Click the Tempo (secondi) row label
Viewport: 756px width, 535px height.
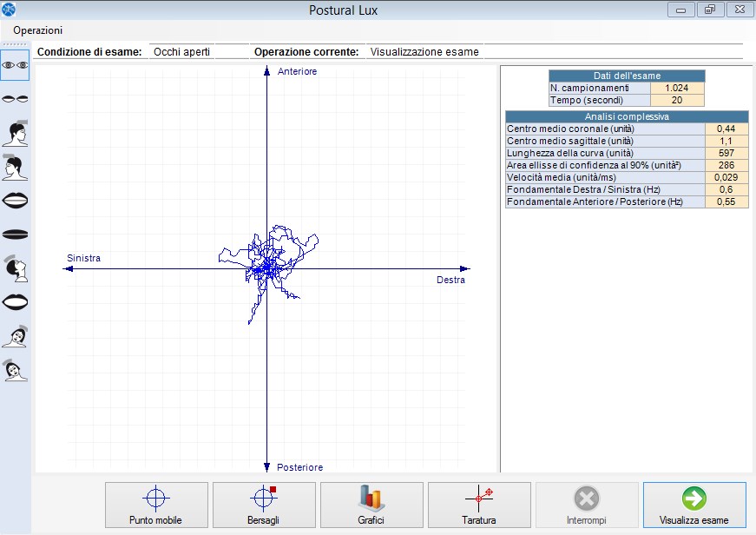point(599,100)
